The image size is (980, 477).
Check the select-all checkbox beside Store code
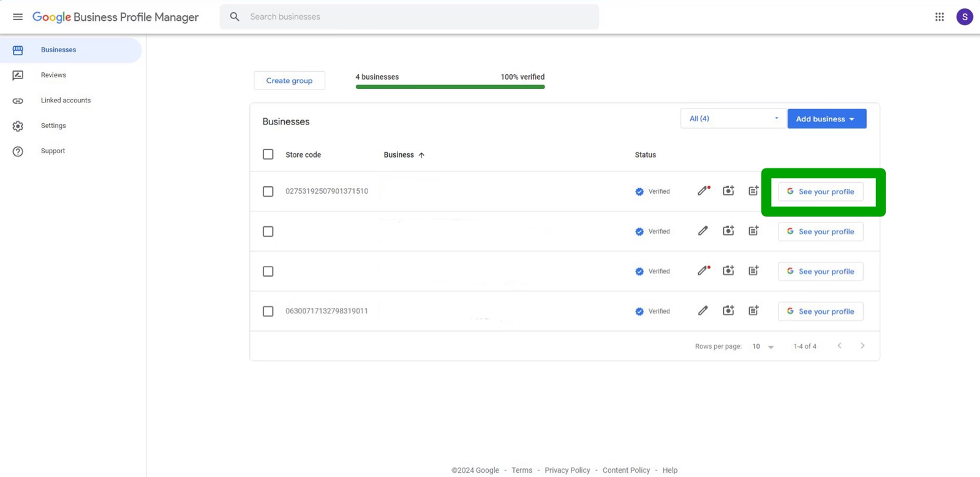(x=268, y=155)
